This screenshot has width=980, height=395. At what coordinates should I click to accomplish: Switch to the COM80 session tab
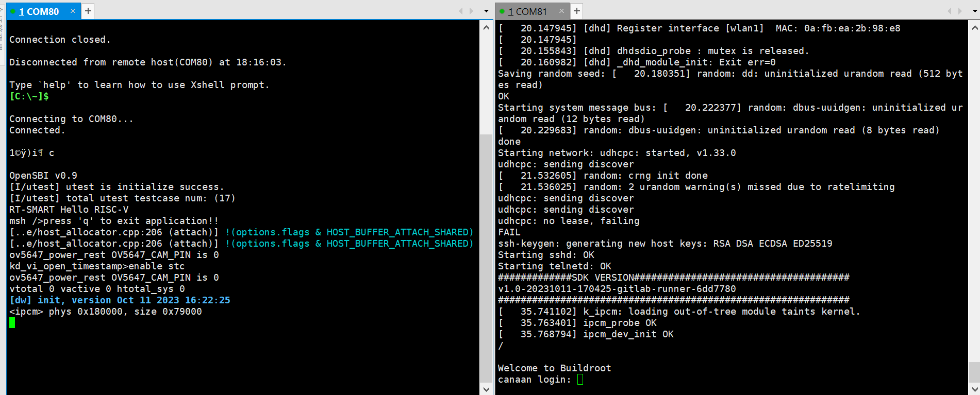tap(39, 11)
